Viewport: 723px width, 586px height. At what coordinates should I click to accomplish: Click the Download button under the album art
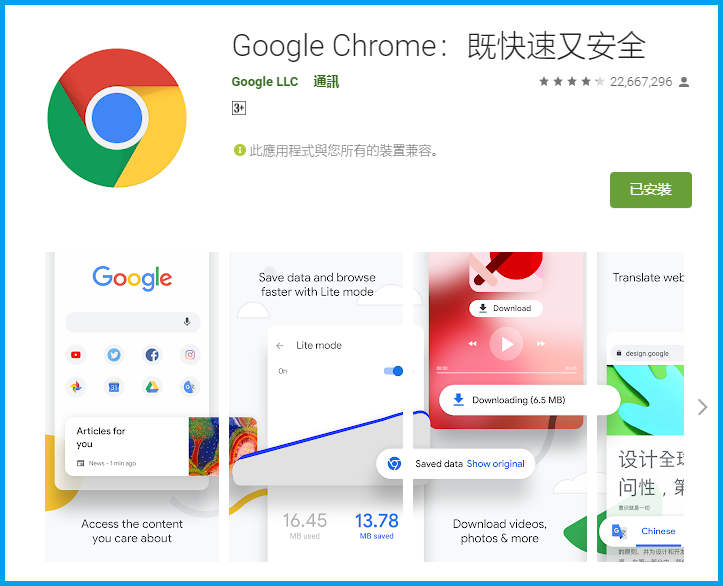505,308
